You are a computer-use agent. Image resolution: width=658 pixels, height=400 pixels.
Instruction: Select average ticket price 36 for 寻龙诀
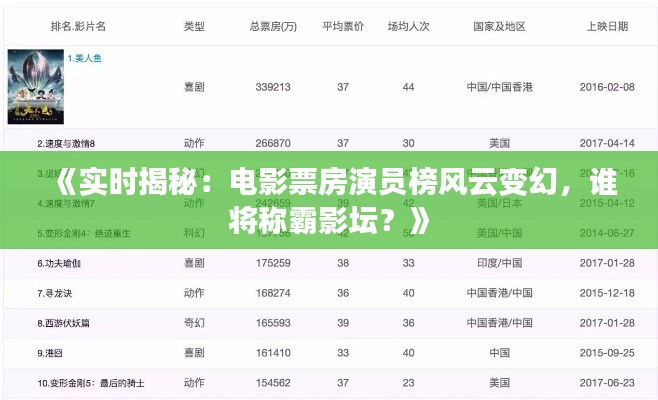click(x=343, y=293)
